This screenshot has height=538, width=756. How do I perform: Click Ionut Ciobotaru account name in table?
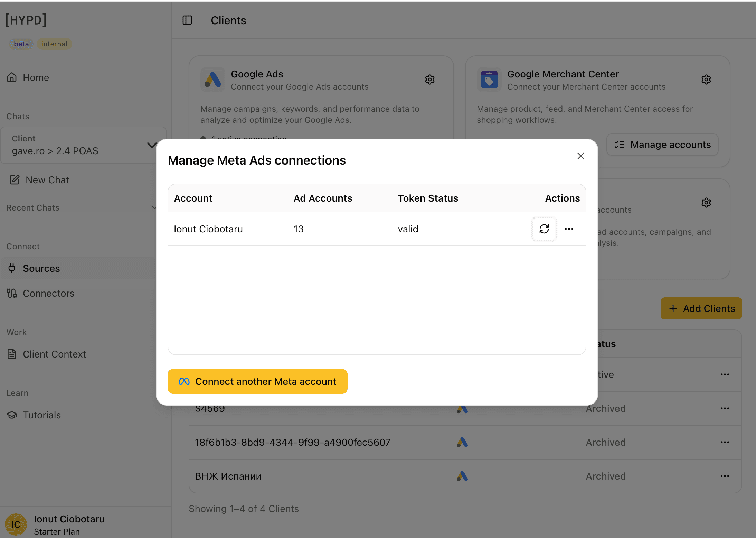[208, 229]
